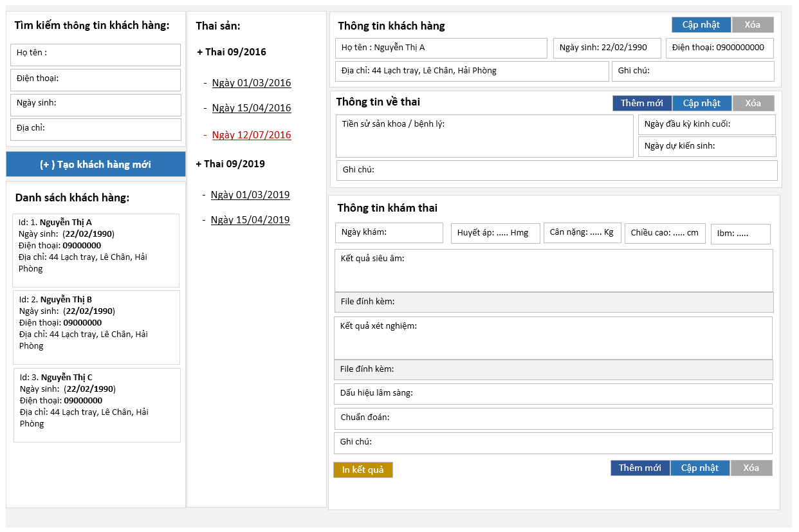Open visit Ngày 15/04/2019

coord(250,220)
